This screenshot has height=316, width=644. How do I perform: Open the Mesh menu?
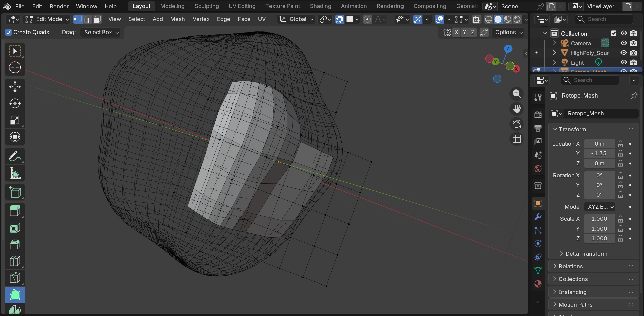(177, 19)
